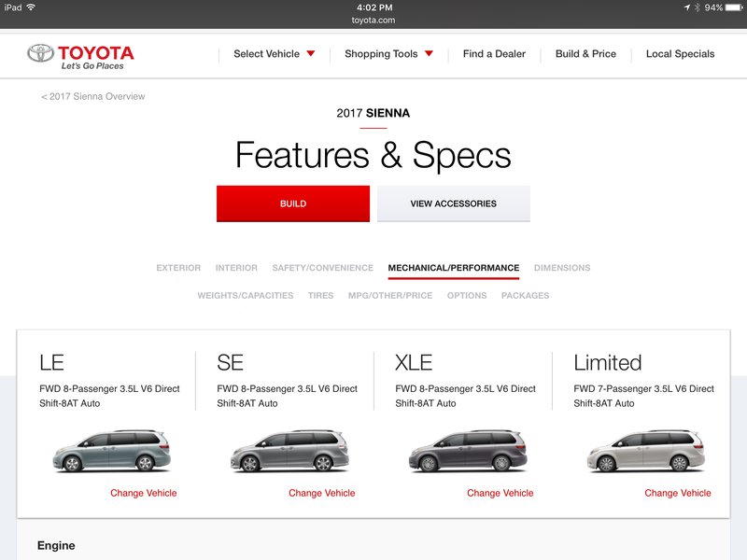
Task: Switch to the OPTIONS tab
Action: [x=467, y=295]
